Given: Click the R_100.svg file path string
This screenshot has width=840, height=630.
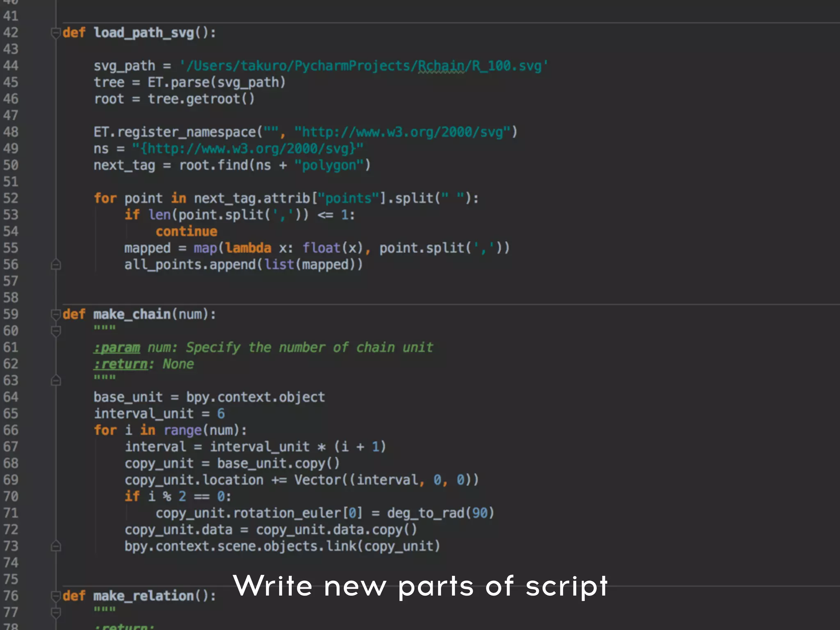Looking at the screenshot, I should 363,66.
